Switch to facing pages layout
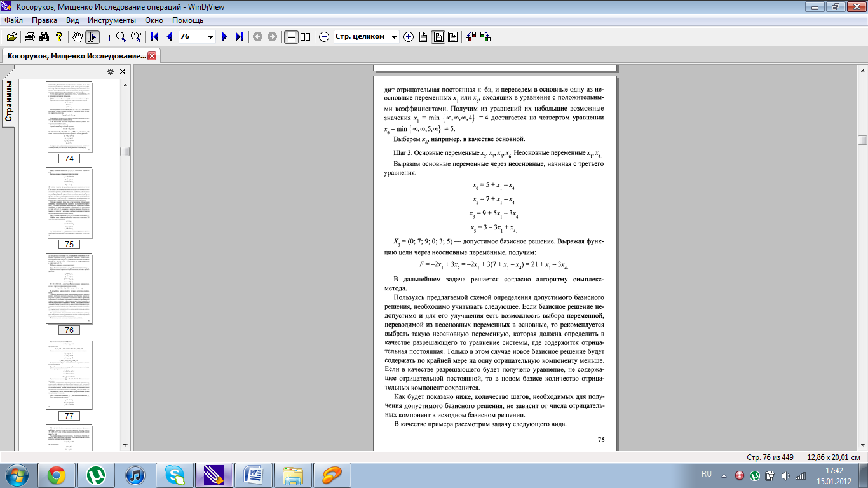Image resolution: width=868 pixels, height=488 pixels. (306, 37)
